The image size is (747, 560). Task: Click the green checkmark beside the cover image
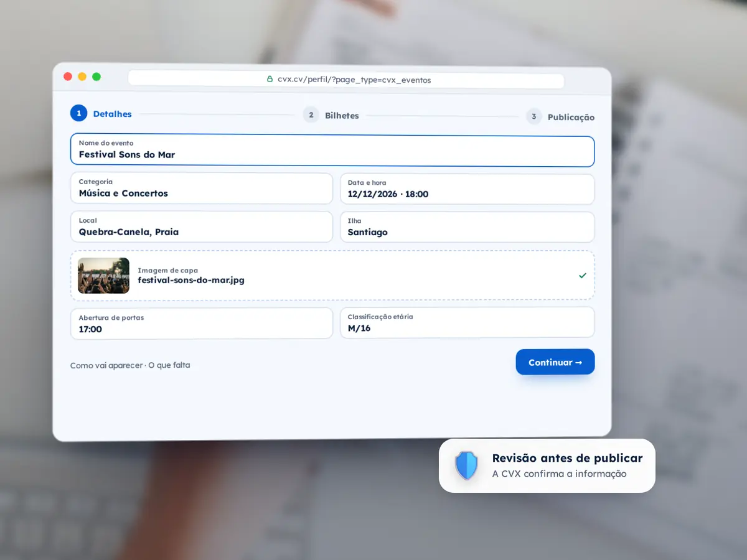(582, 276)
